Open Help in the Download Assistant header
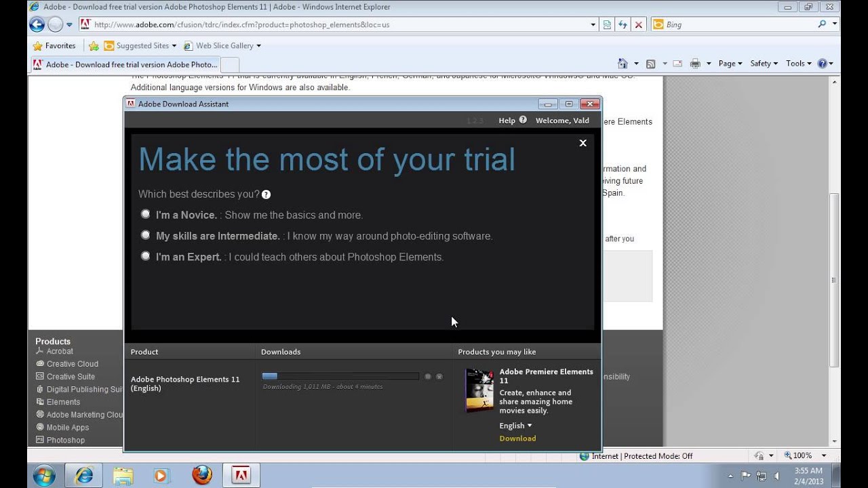The height and width of the screenshot is (488, 868). tap(507, 121)
